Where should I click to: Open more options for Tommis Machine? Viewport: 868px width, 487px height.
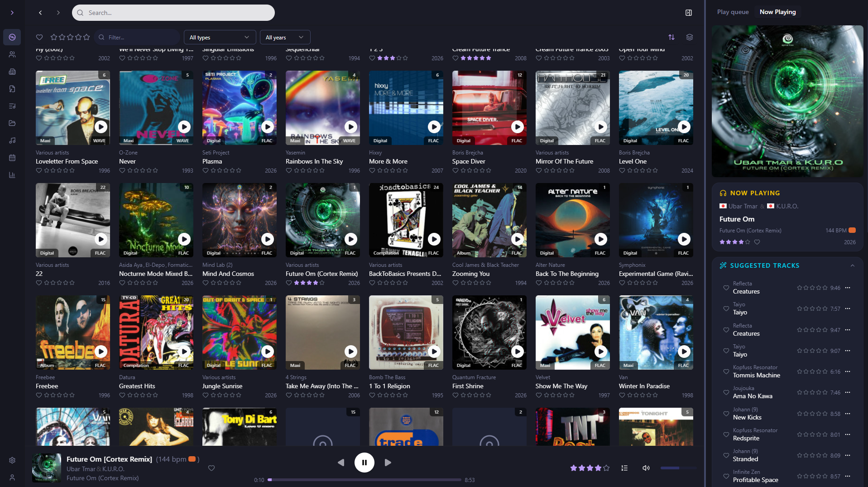pos(848,371)
